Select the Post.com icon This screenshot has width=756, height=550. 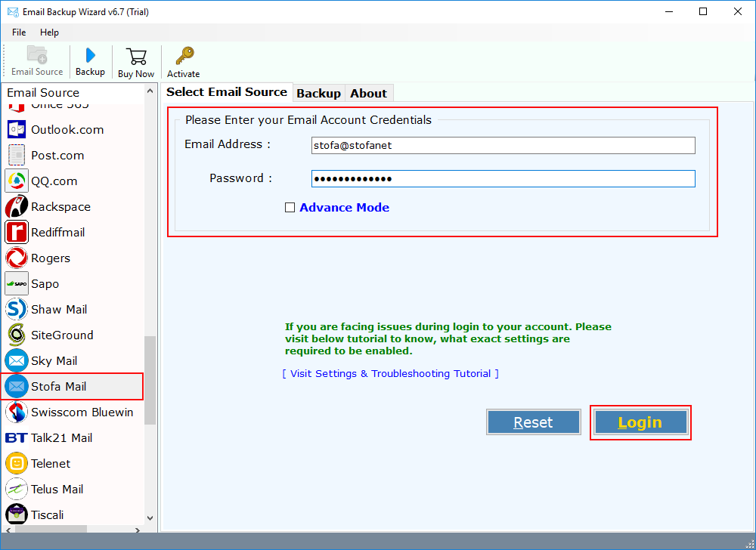pos(17,155)
